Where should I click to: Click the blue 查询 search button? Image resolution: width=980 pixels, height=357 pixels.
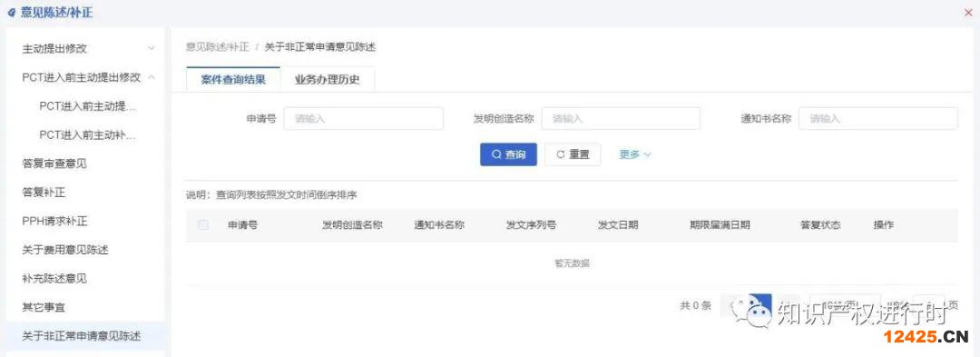click(x=508, y=154)
